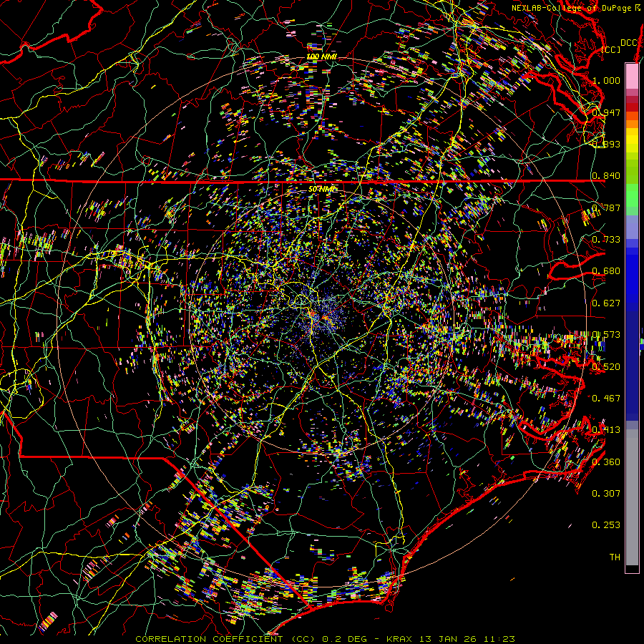Screen dimensions: 644x644
Task: Click the TH legend label
Action: click(615, 557)
